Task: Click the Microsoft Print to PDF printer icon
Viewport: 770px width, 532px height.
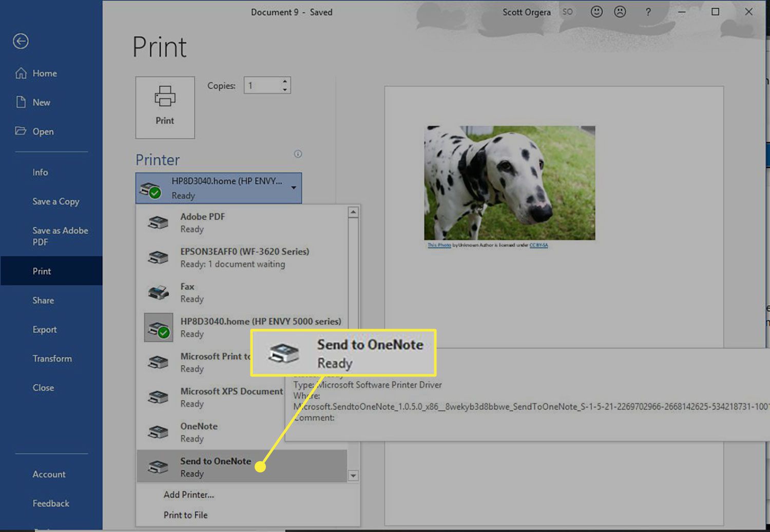Action: point(158,362)
